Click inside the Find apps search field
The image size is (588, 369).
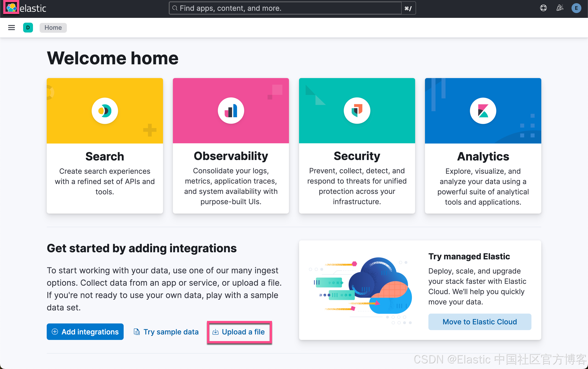(x=269, y=8)
